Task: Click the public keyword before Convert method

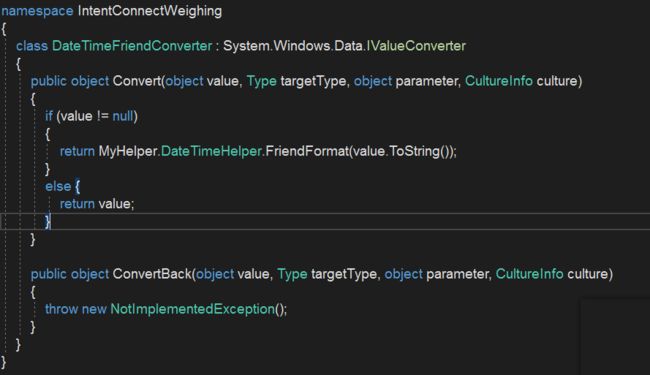Action: pyautogui.click(x=49, y=81)
